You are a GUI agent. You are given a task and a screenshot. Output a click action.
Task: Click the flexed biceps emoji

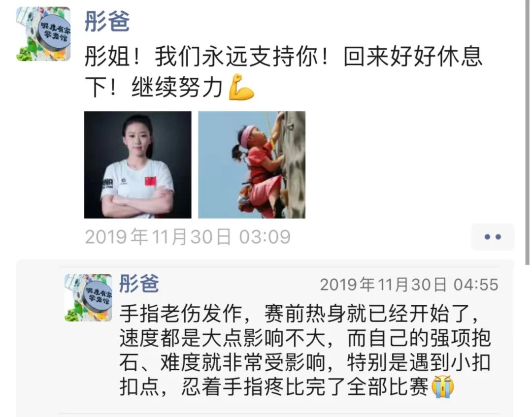241,87
